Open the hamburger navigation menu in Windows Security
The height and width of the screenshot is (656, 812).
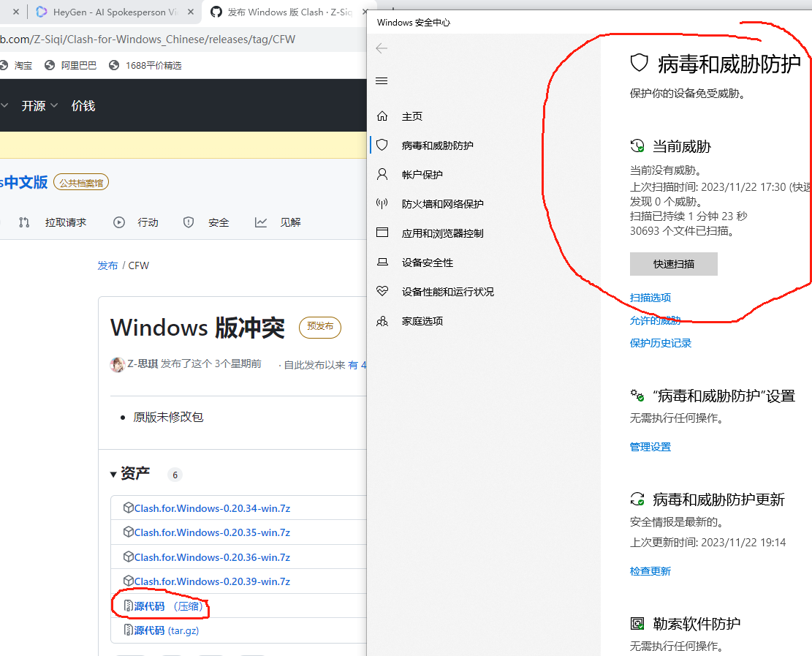click(x=382, y=81)
